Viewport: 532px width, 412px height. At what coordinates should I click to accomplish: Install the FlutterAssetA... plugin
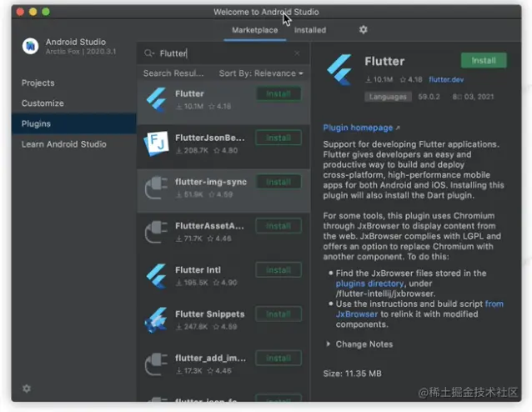tap(279, 226)
